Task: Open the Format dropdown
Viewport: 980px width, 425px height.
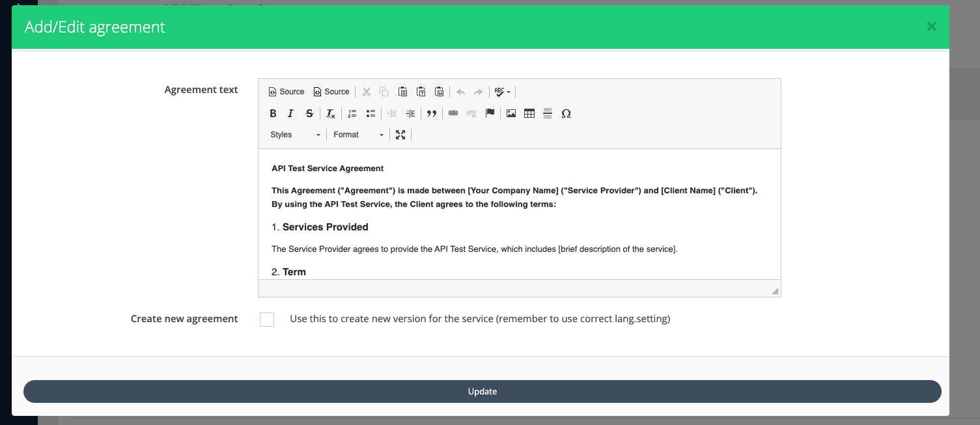Action: pos(357,134)
